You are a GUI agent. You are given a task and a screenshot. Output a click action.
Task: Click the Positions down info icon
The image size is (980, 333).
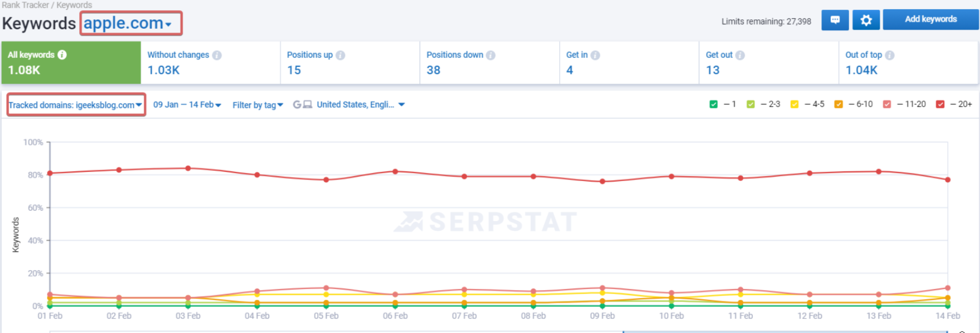[x=491, y=55]
